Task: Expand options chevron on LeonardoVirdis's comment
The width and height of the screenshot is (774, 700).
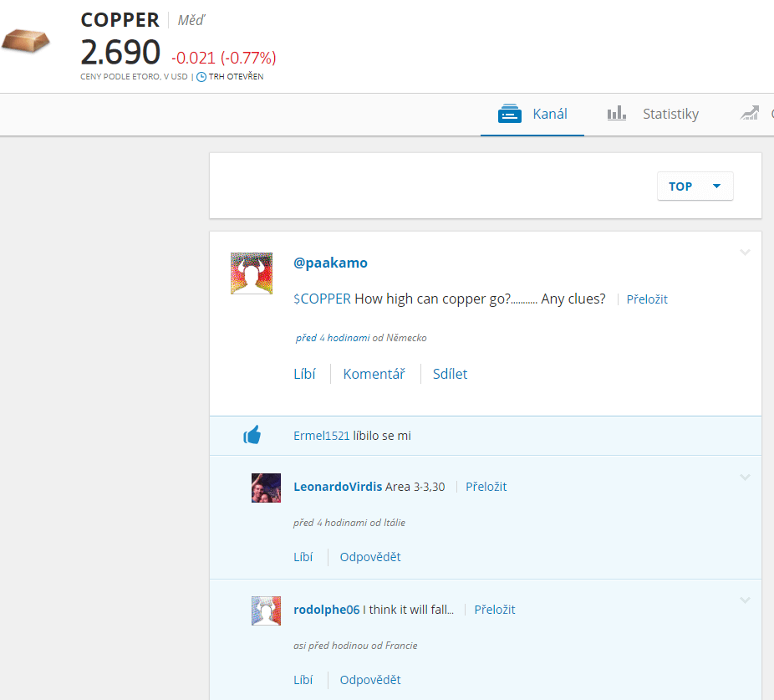Action: click(x=745, y=478)
